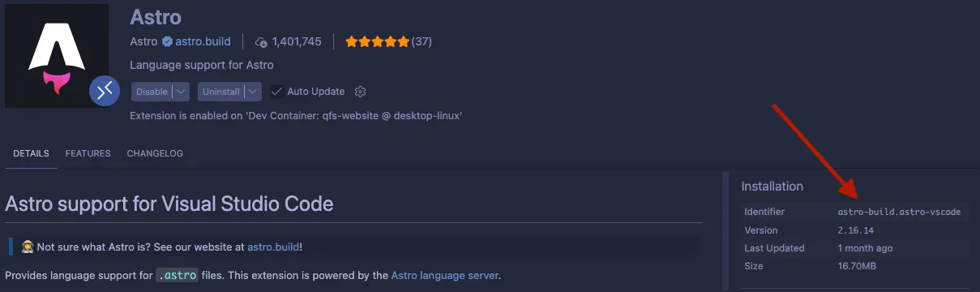The height and width of the screenshot is (292, 980).
Task: Switch to the DETAILS tab
Action: click(x=31, y=153)
